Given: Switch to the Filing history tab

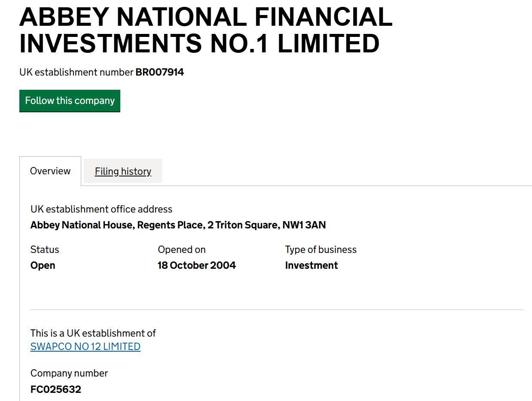Looking at the screenshot, I should point(123,171).
